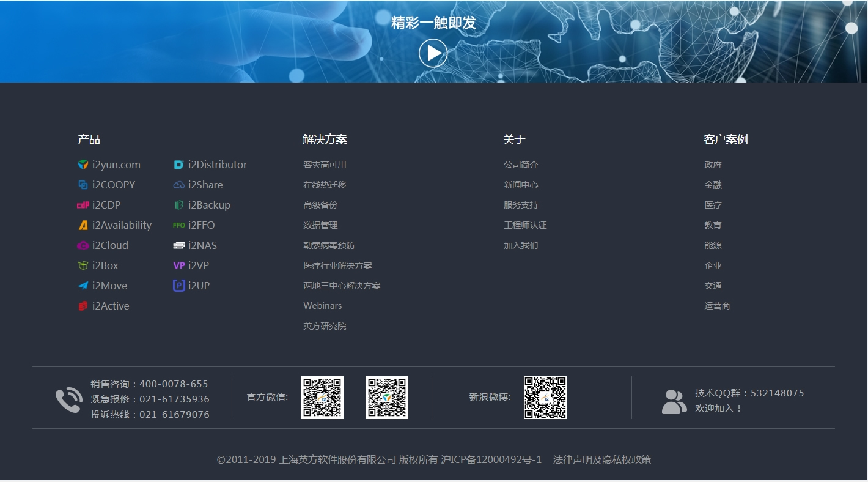Open the 数据管理 solution link
The width and height of the screenshot is (868, 482).
click(x=320, y=225)
